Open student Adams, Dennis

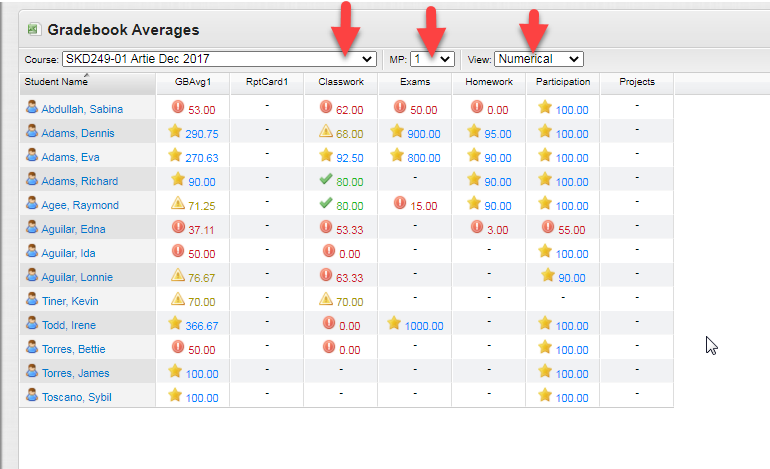tap(78, 133)
